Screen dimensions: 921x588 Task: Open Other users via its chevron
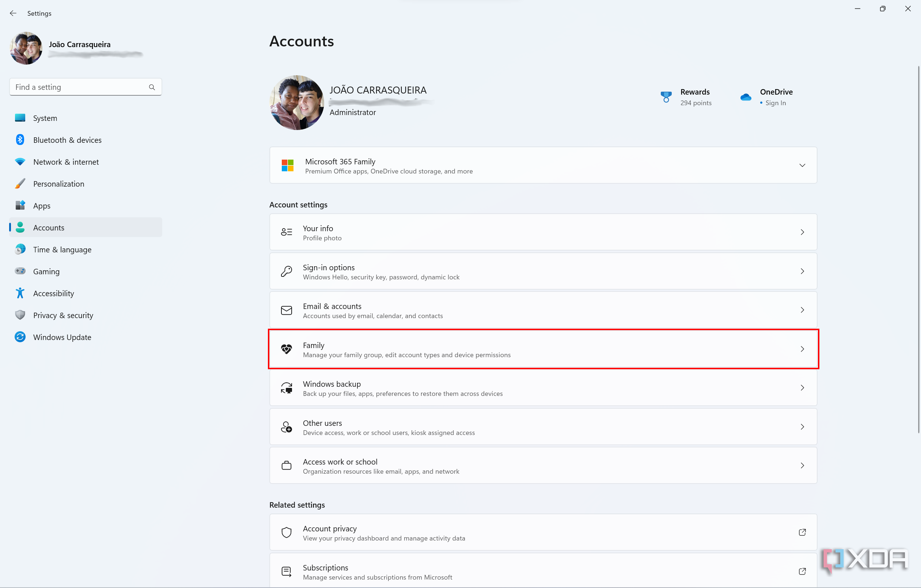pos(802,427)
